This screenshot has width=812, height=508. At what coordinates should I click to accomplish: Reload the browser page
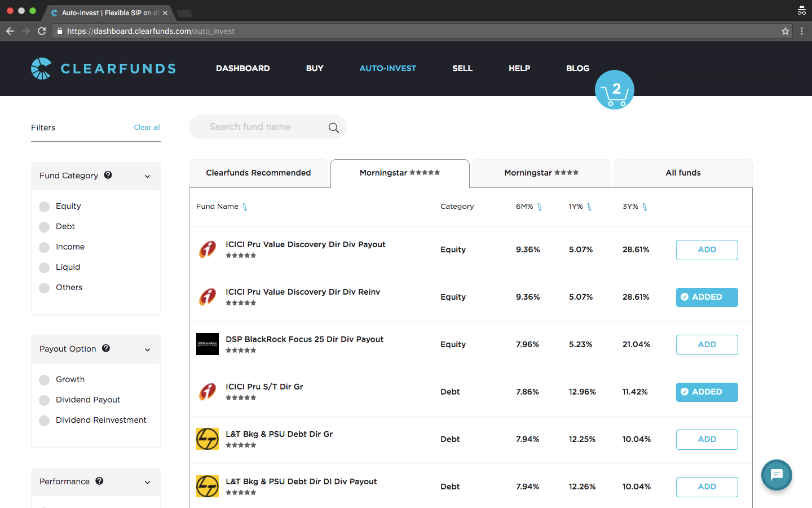(x=42, y=31)
